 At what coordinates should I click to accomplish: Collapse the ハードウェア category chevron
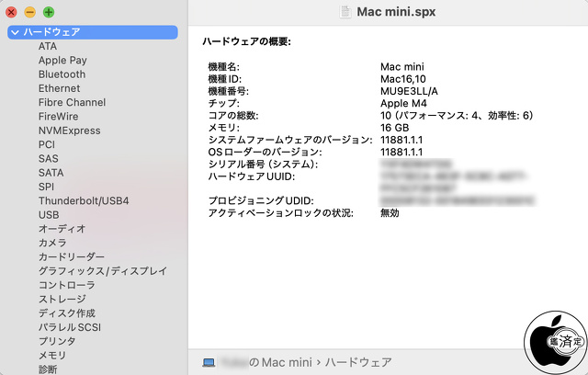pyautogui.click(x=15, y=32)
